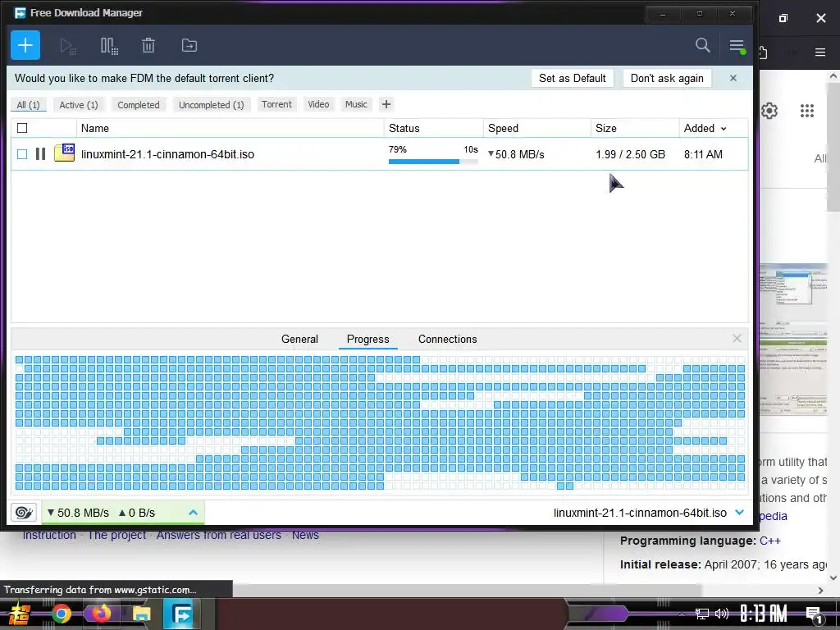Image resolution: width=840 pixels, height=630 pixels.
Task: Open Firefox from the taskbar
Action: pos(101,614)
